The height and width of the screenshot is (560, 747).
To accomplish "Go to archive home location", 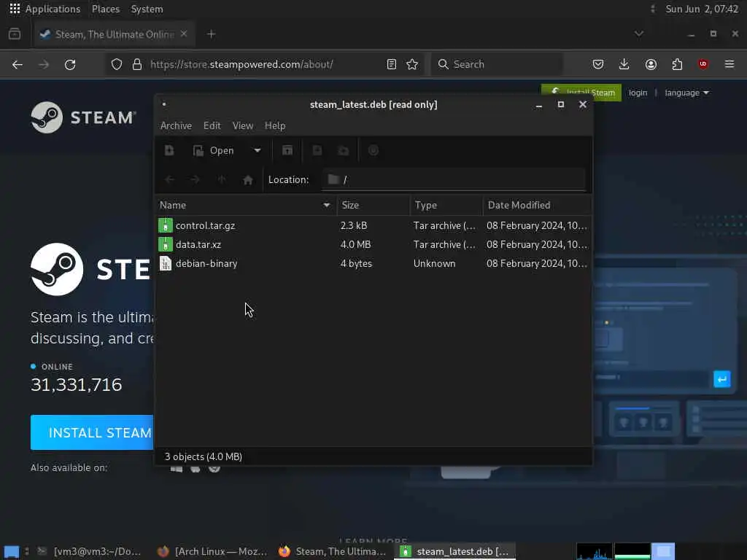I will tap(248, 179).
